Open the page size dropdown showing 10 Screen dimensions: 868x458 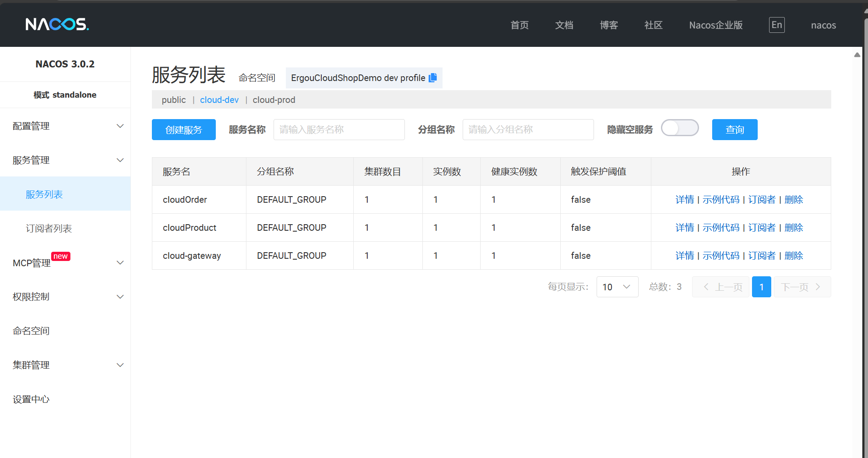coord(617,287)
